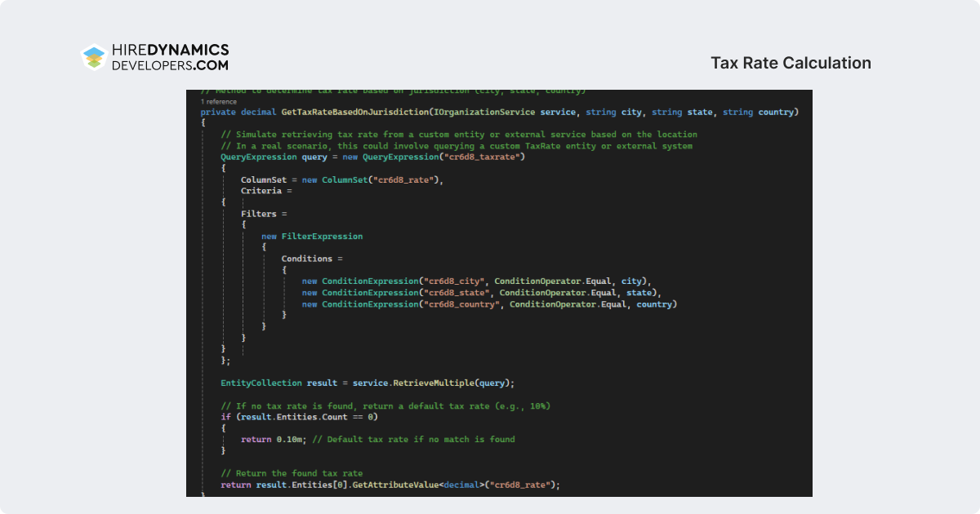The width and height of the screenshot is (980, 514).
Task: Click the "cr6d8_country" condition expression
Action: coord(489,304)
